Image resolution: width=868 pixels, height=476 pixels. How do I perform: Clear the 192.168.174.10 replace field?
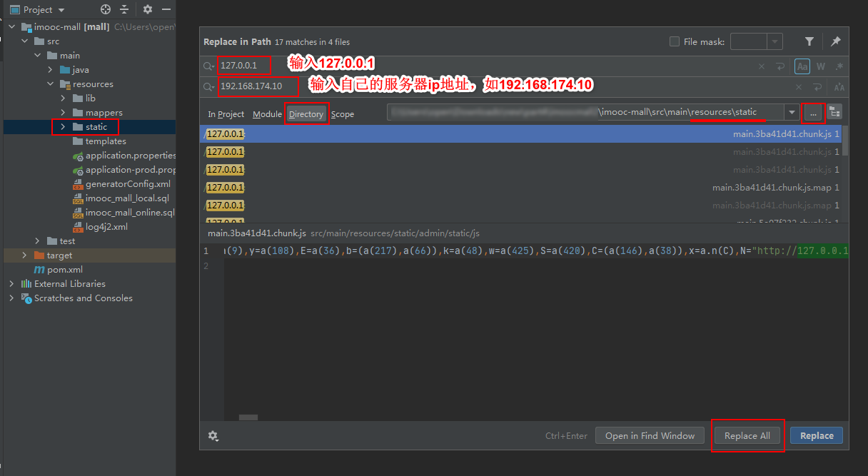click(799, 87)
